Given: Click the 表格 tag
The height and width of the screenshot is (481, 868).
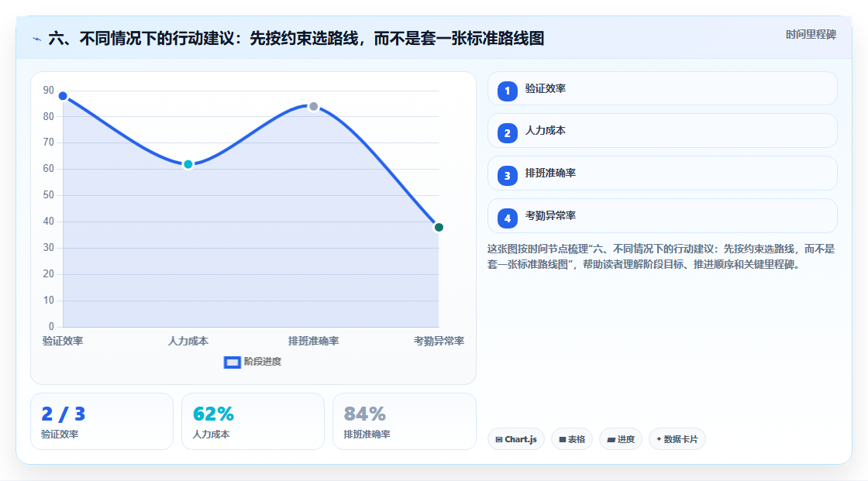Looking at the screenshot, I should tap(572, 439).
